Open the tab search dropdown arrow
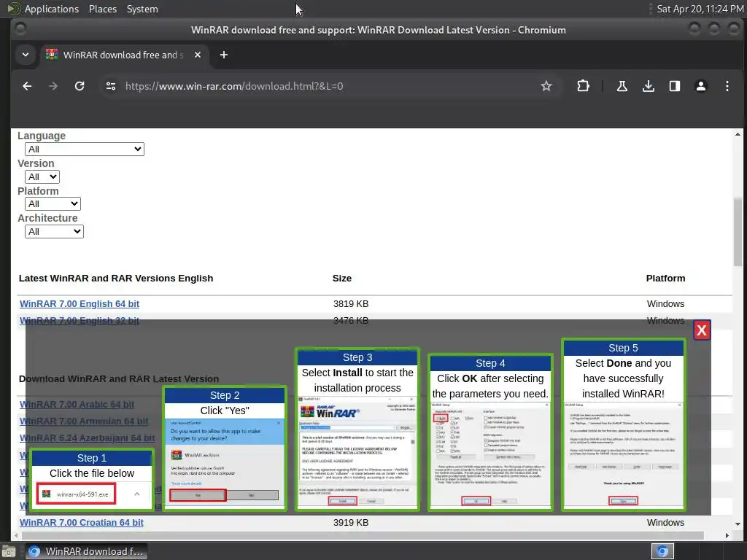 (x=26, y=55)
